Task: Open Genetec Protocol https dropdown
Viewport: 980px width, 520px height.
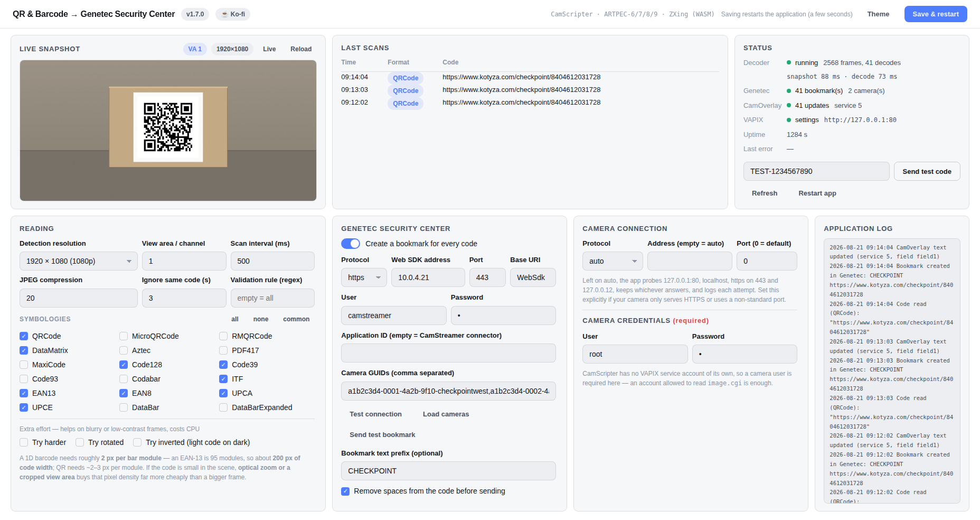Action: 364,277
